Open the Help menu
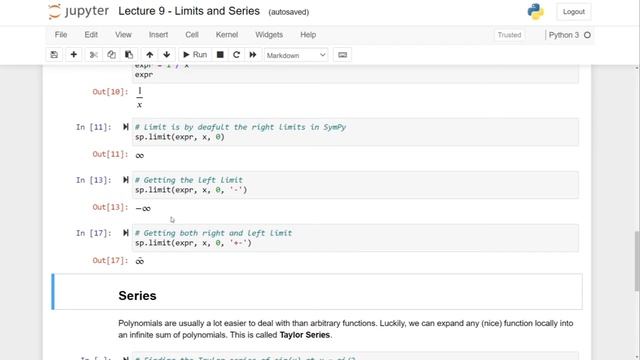640x360 pixels. (x=308, y=35)
